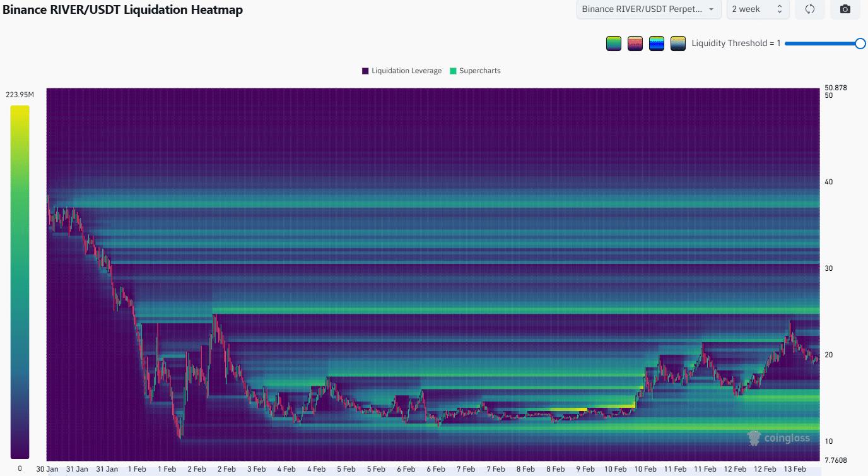The height and width of the screenshot is (476, 868).
Task: Click the timeframe up-down chevron control
Action: [780, 9]
